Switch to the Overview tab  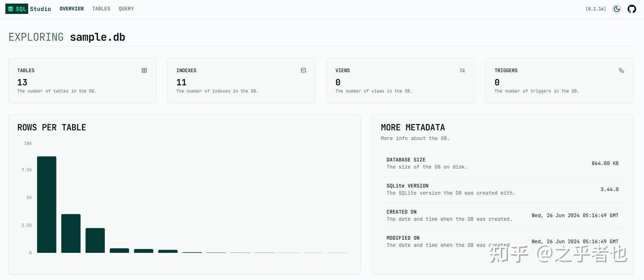pyautogui.click(x=72, y=9)
